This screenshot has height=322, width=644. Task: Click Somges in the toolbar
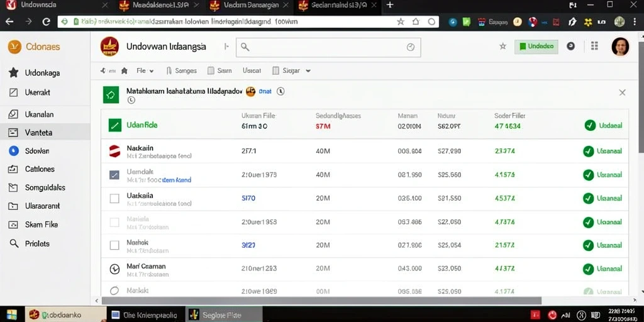tap(182, 70)
